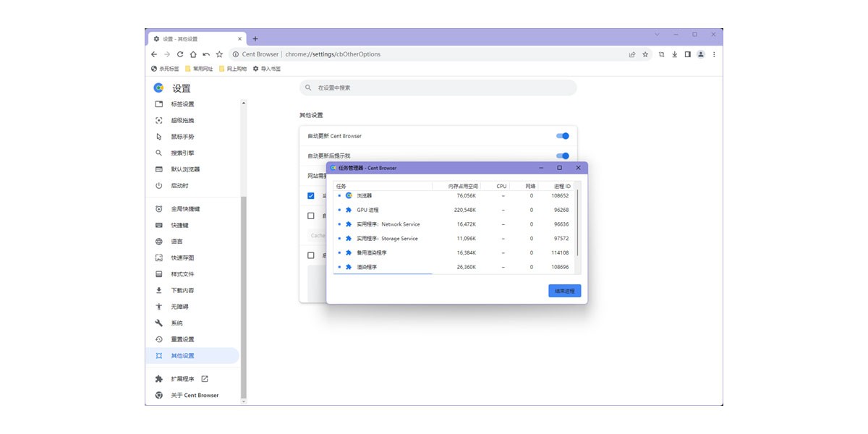Viewport: 868px width, 434px height.
Task: Click the search settings field
Action: (438, 88)
